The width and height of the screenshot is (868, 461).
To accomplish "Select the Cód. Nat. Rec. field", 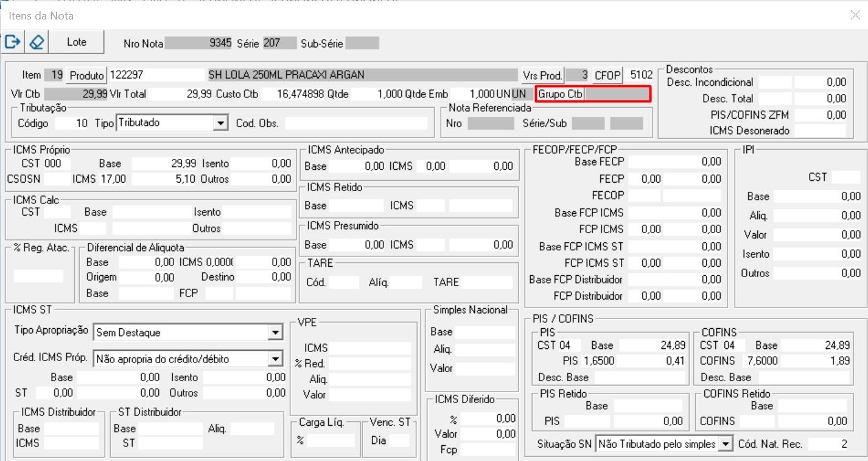I will tap(828, 444).
